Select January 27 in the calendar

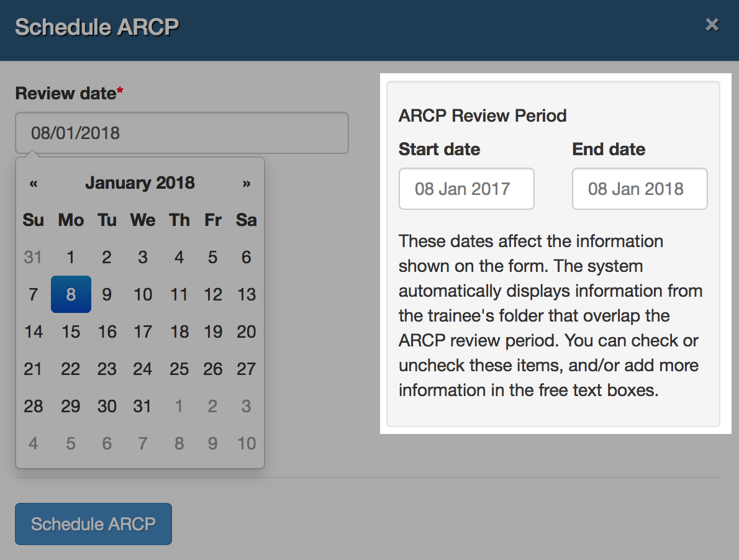point(247,369)
